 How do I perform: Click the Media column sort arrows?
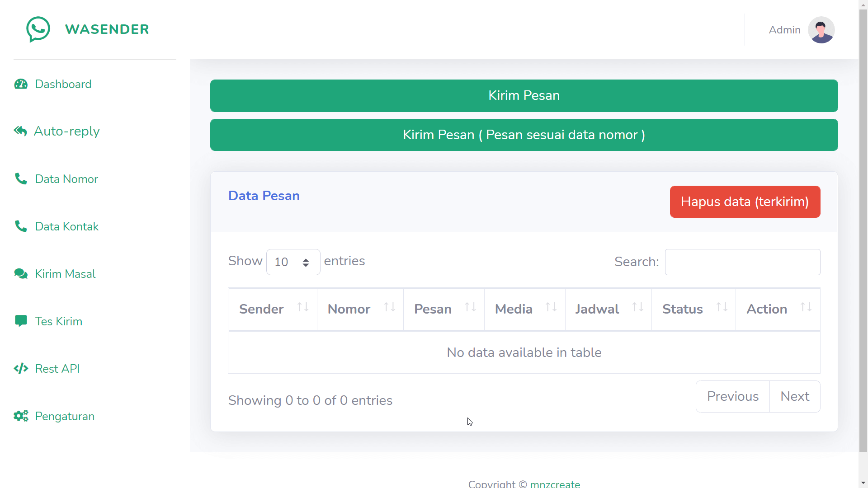[x=552, y=307]
